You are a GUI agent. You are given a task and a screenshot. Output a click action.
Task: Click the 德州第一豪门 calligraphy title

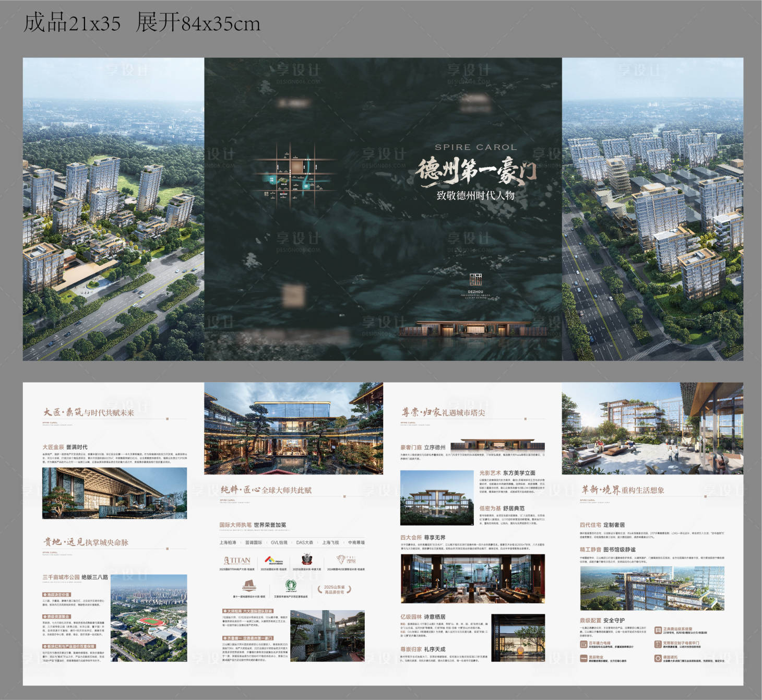(x=475, y=171)
